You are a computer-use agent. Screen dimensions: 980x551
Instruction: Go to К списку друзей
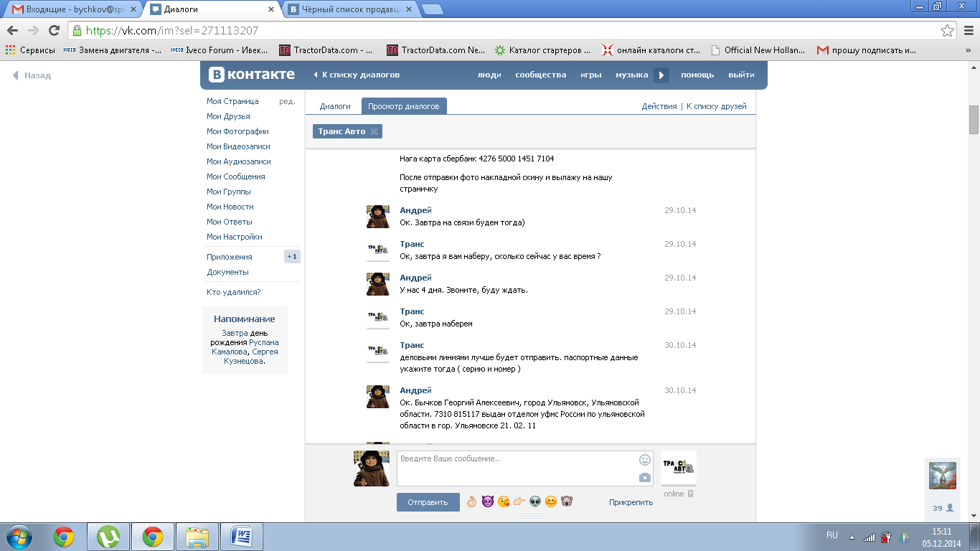point(717,106)
